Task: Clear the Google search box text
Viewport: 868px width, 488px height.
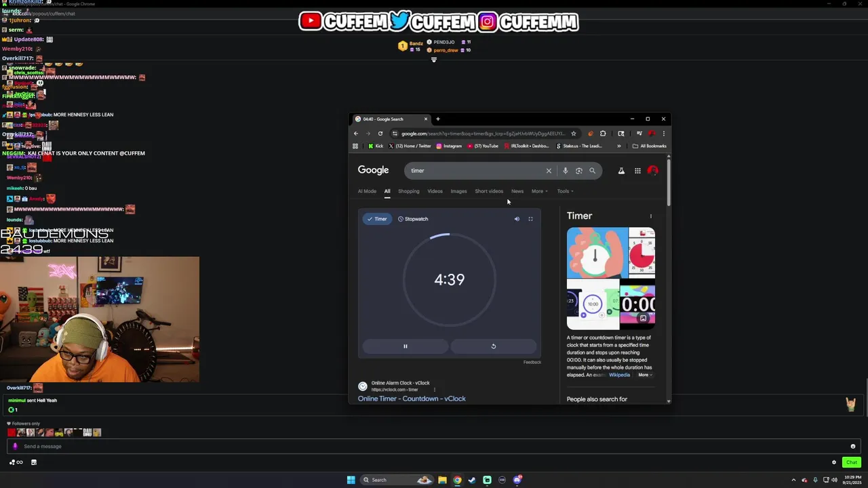Action: [x=549, y=171]
